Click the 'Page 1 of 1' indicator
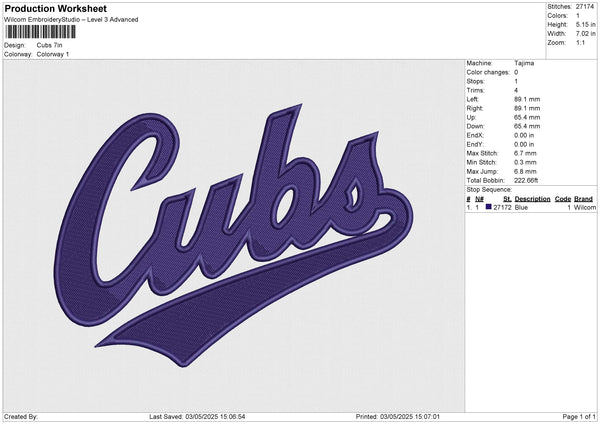This screenshot has height=424, width=600. (579, 416)
